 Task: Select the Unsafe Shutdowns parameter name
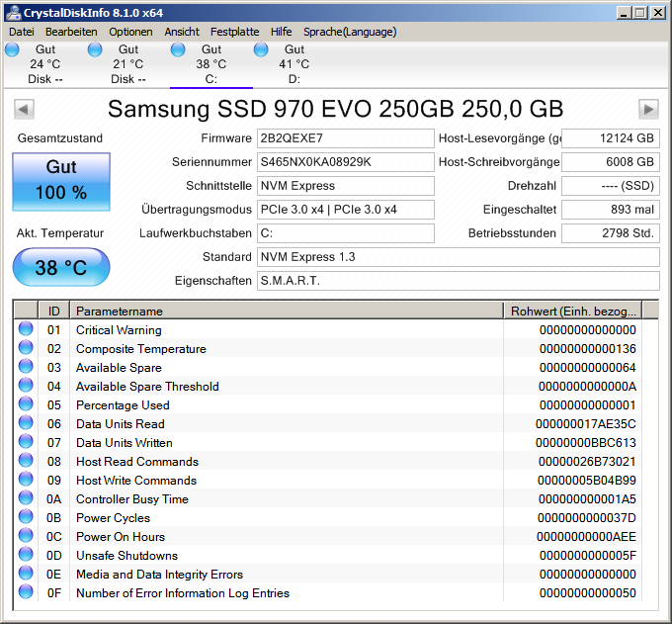point(126,556)
